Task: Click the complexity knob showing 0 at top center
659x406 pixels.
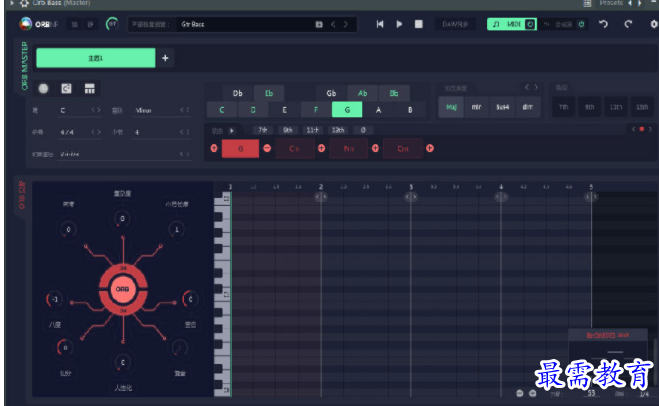Action: (122, 219)
